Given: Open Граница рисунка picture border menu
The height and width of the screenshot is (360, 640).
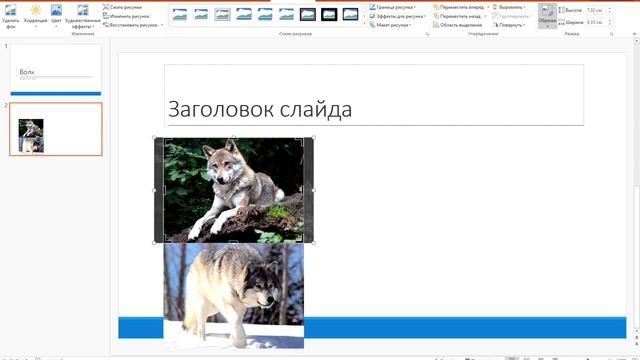Looking at the screenshot, I should (x=393, y=7).
